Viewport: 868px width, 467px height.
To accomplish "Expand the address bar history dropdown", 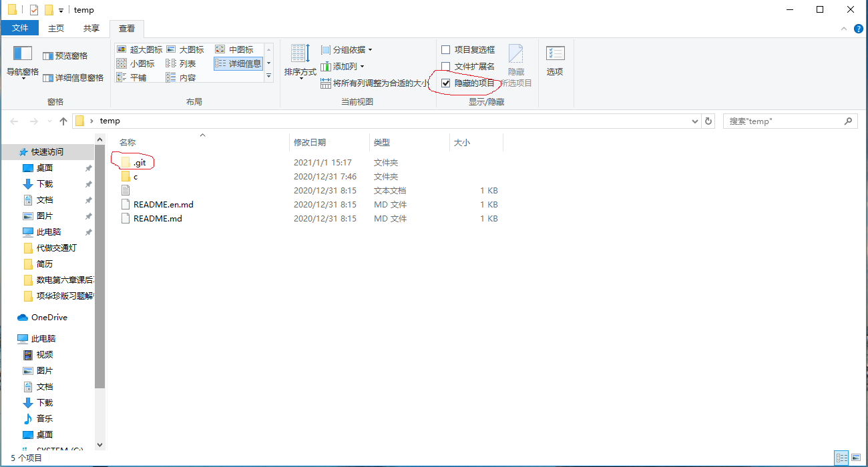I will pyautogui.click(x=694, y=121).
